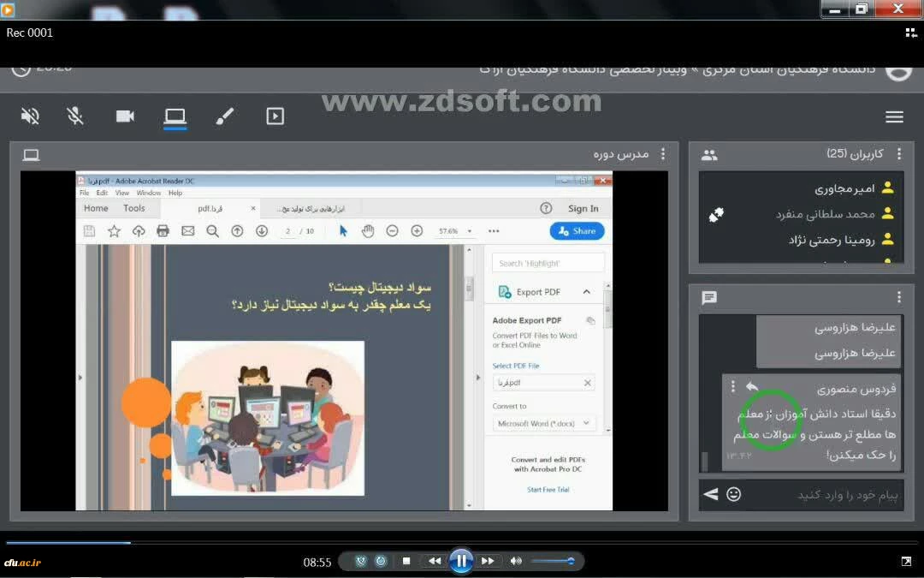Reply to Ferdows Mansouri's chat message
Screen dimensions: 924x578
click(x=752, y=387)
